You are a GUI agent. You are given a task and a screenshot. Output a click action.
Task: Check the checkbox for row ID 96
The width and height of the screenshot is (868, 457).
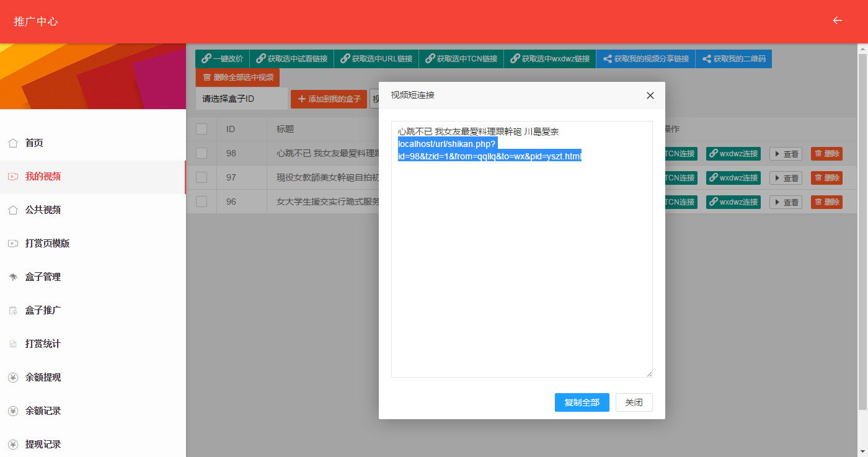(x=201, y=202)
